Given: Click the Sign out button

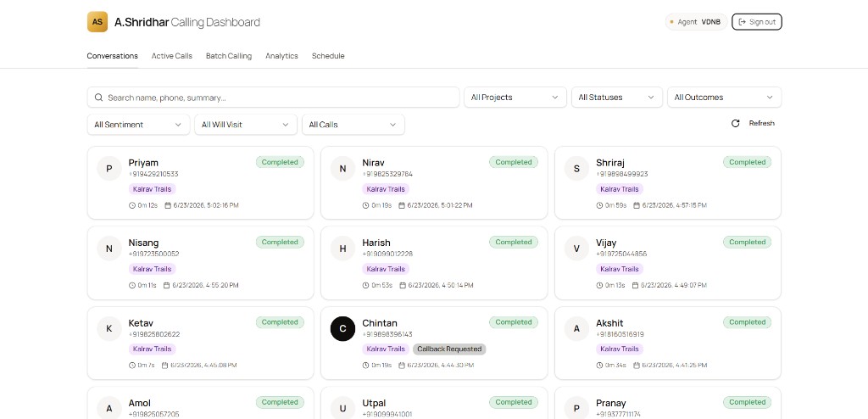Looking at the screenshot, I should [x=757, y=22].
